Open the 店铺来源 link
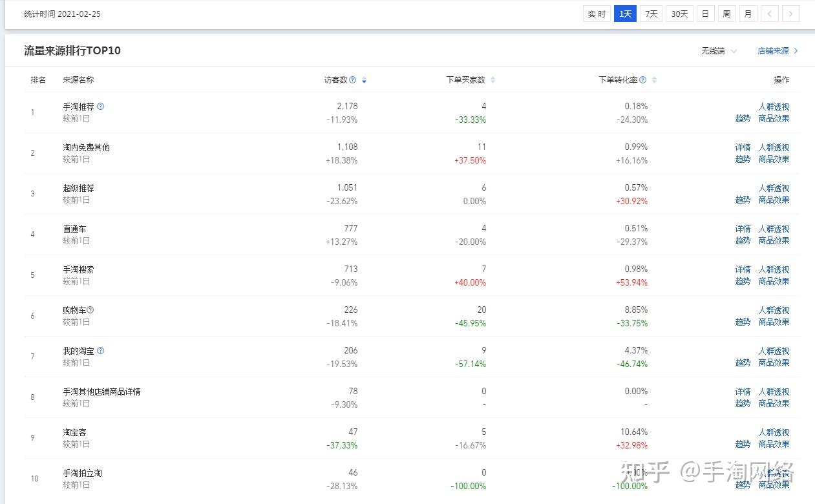The image size is (815, 504). 778,51
